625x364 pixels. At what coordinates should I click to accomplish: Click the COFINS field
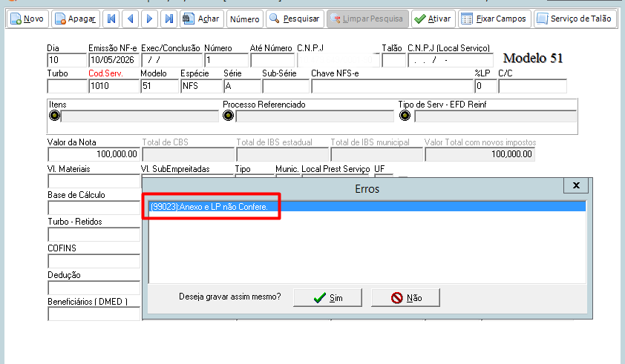(x=94, y=261)
